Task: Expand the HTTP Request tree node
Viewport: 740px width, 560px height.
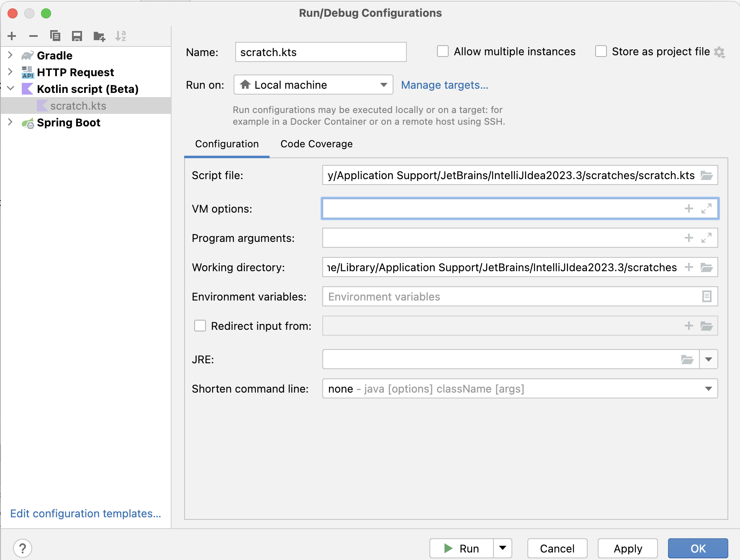Action: [x=10, y=72]
